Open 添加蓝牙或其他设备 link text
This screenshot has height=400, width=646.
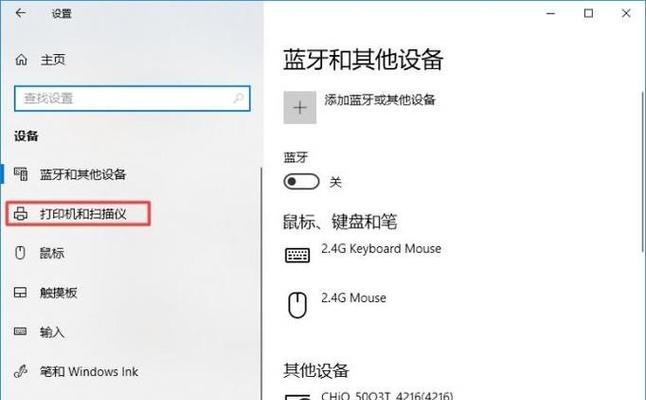(x=379, y=100)
